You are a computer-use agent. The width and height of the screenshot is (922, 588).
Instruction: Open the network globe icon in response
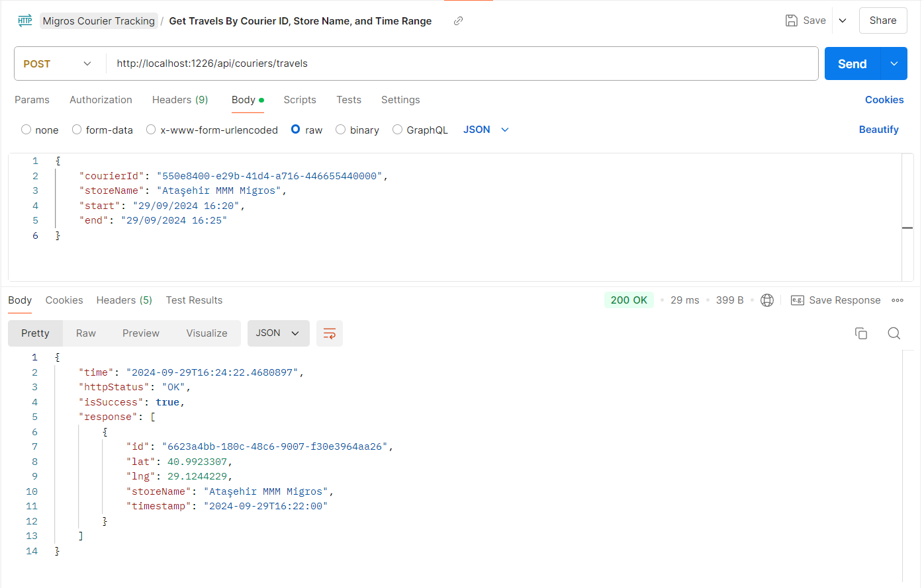point(767,300)
